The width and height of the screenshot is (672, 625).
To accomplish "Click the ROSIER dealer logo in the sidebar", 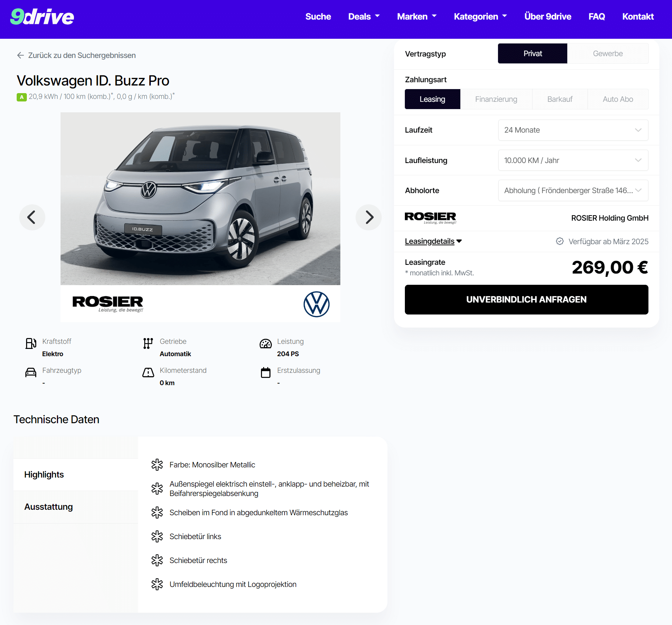I will [x=430, y=218].
